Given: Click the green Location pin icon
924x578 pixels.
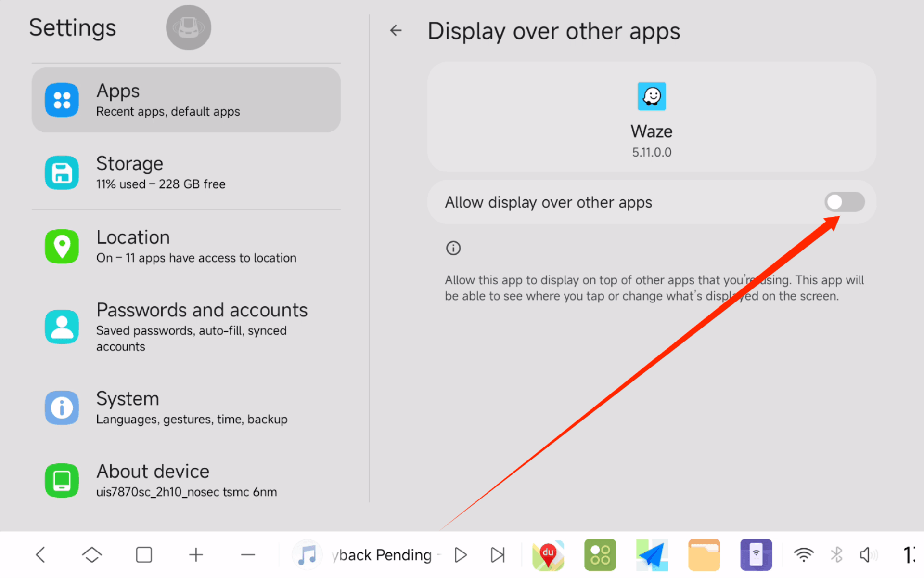Looking at the screenshot, I should point(62,246).
